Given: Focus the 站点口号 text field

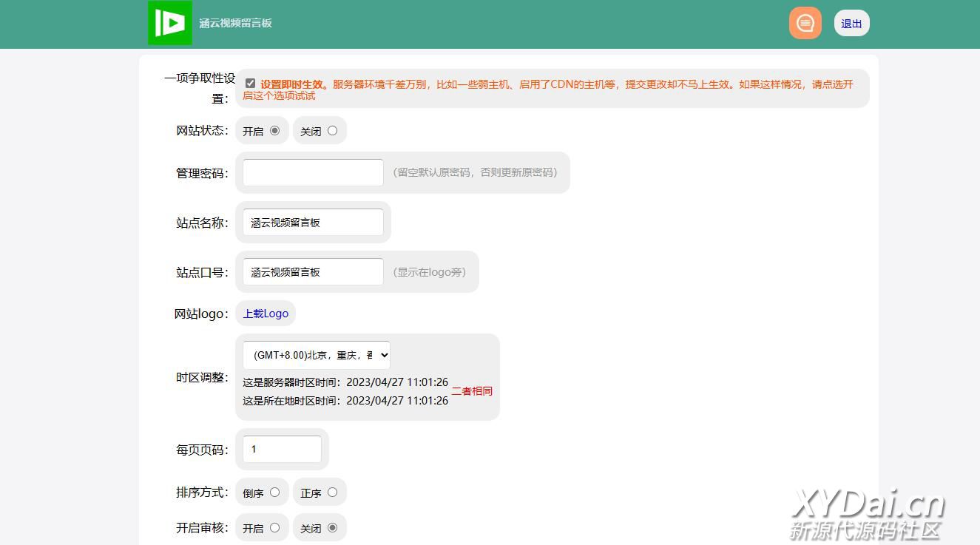Looking at the screenshot, I should tap(313, 272).
